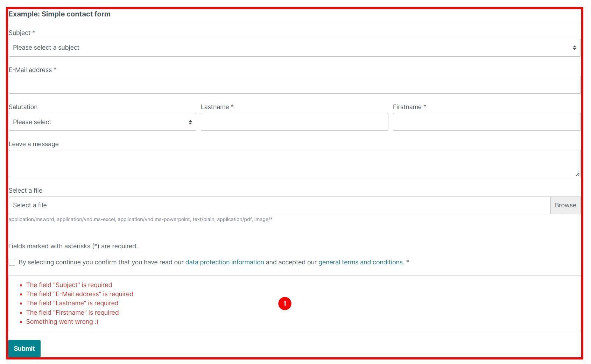Click the "E-Mail address *" label
Viewport: 591px width, 364px height.
32,70
